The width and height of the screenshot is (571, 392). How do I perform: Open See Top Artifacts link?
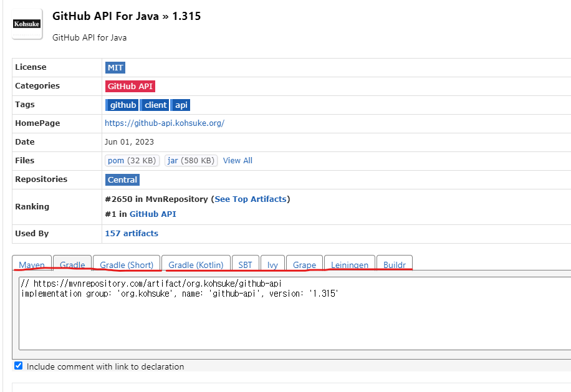(251, 199)
